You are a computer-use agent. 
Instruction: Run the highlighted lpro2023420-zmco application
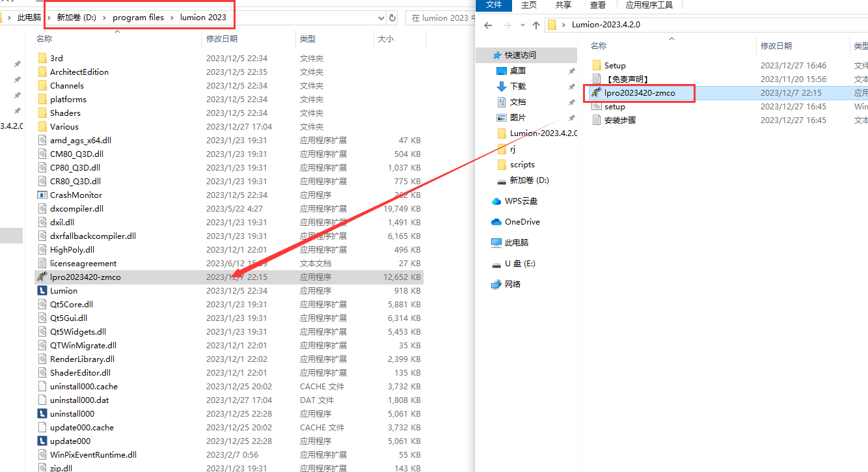pyautogui.click(x=639, y=93)
